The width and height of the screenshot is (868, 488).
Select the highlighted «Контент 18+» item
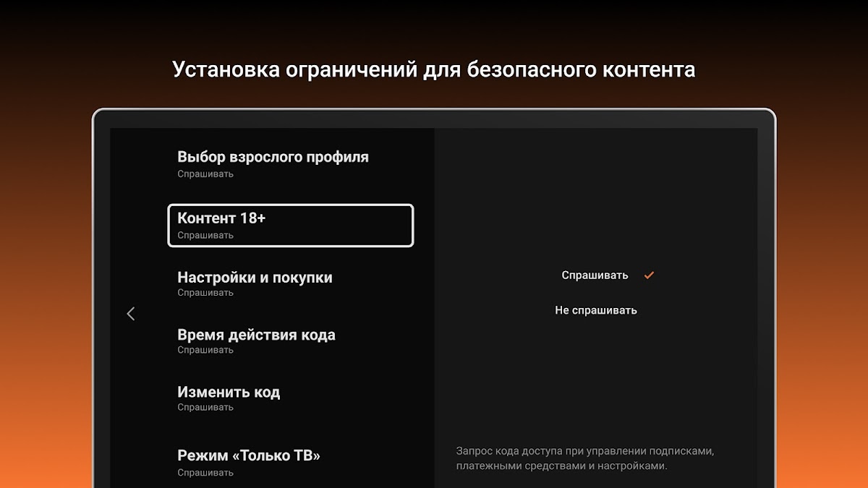(x=290, y=226)
